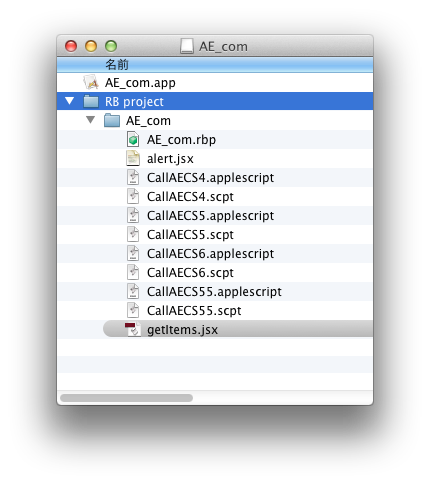Select the CallAECS55.applescript file name
The image size is (430, 484).
tap(214, 292)
